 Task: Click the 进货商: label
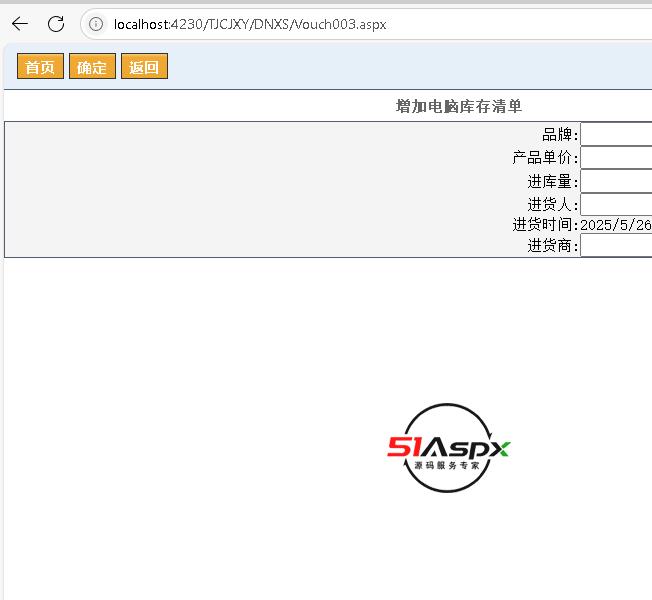(553, 246)
